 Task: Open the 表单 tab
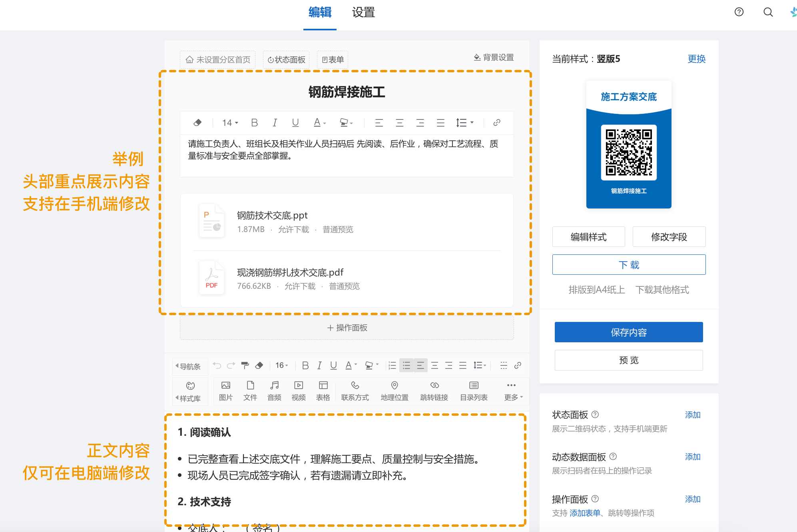click(333, 60)
